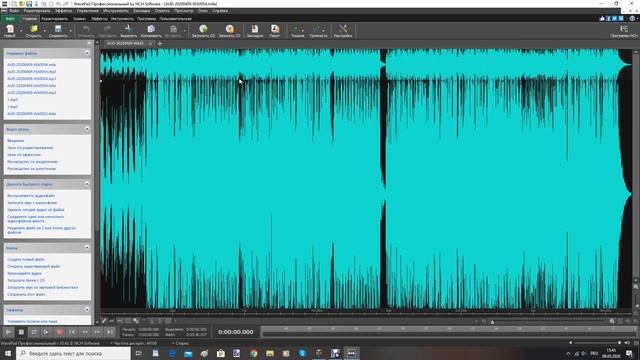Switch to the Пользовательская ribbon tab
Viewport: 640px width, 360px height.
[176, 19]
